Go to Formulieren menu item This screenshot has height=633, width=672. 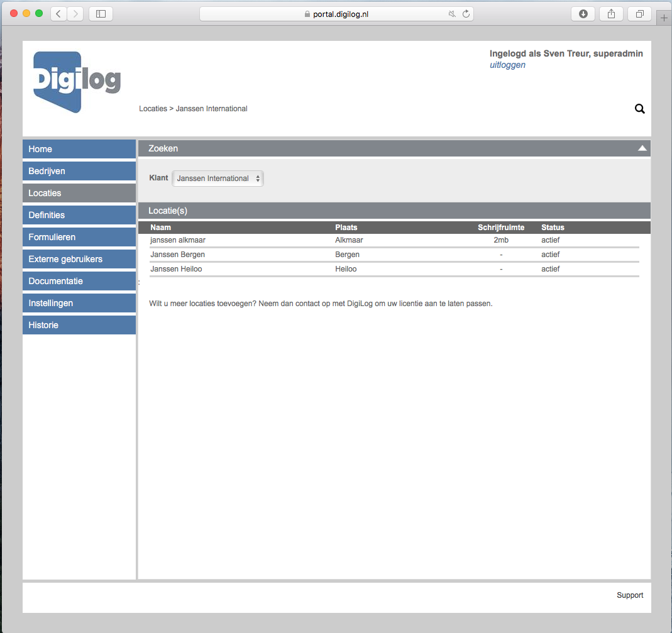(79, 237)
